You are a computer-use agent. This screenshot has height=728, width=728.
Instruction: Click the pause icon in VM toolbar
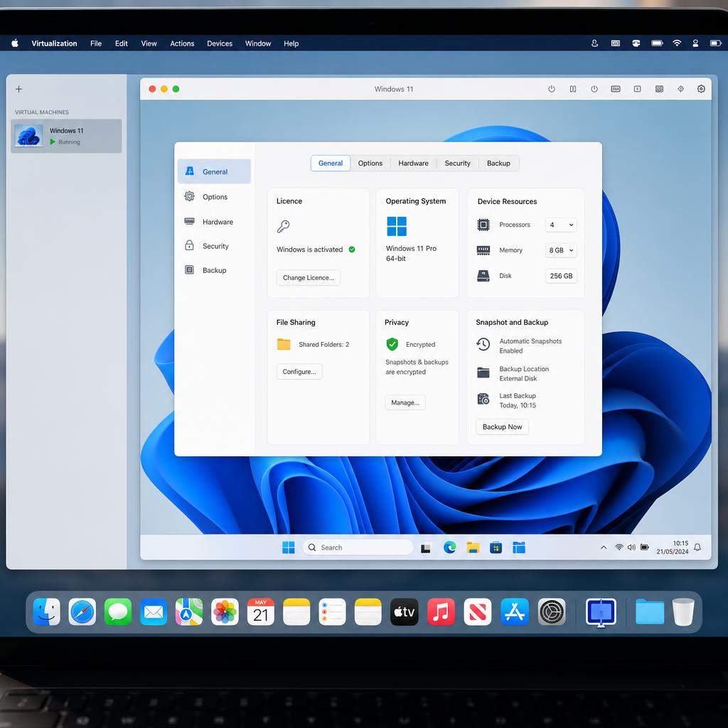pyautogui.click(x=573, y=89)
